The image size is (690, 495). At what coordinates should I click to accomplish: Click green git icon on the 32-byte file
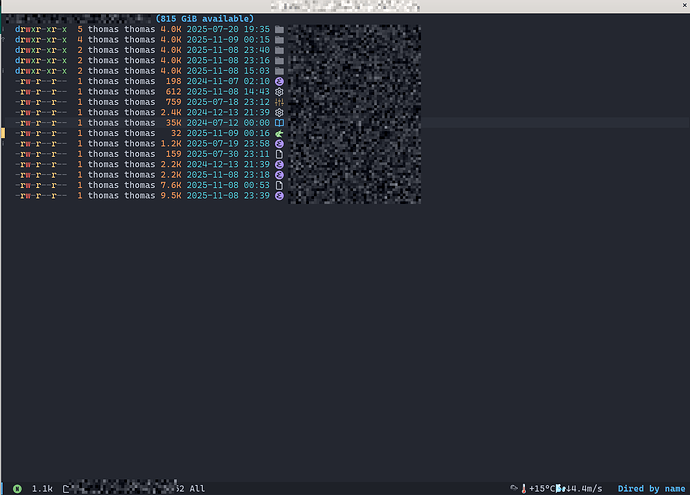[x=279, y=133]
